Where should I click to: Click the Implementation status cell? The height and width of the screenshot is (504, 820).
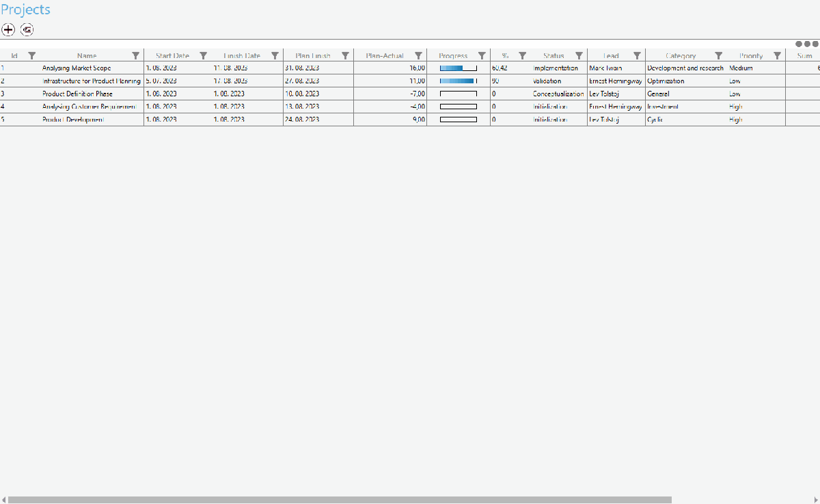(556, 68)
